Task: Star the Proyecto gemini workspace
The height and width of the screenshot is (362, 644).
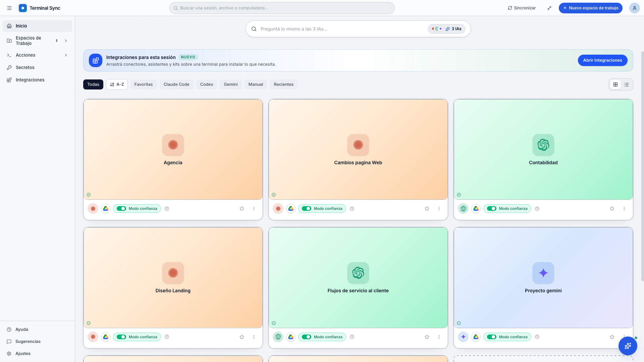Action: coord(612,337)
